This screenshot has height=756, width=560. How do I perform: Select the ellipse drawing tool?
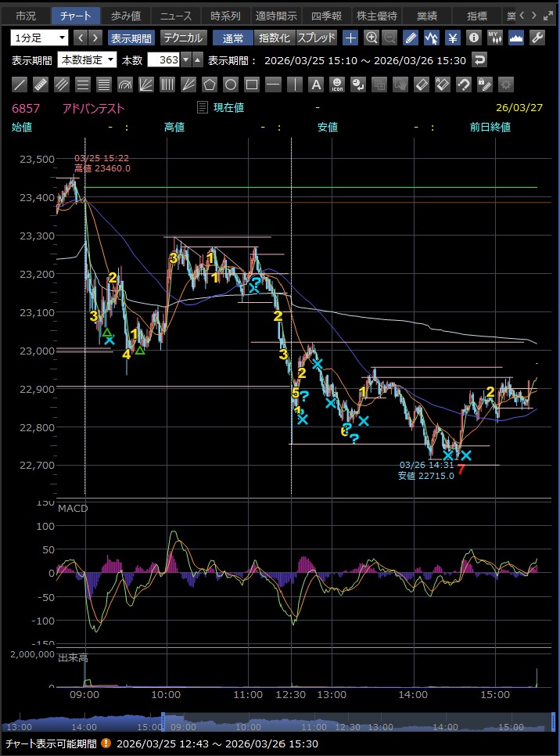coord(231,85)
